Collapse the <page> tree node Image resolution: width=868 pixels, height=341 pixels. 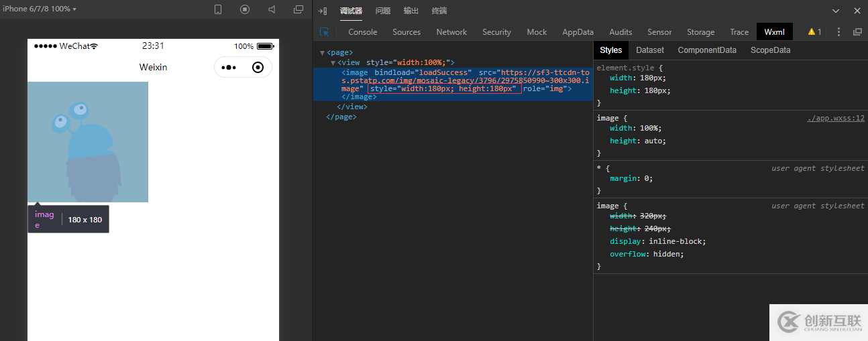pos(322,52)
